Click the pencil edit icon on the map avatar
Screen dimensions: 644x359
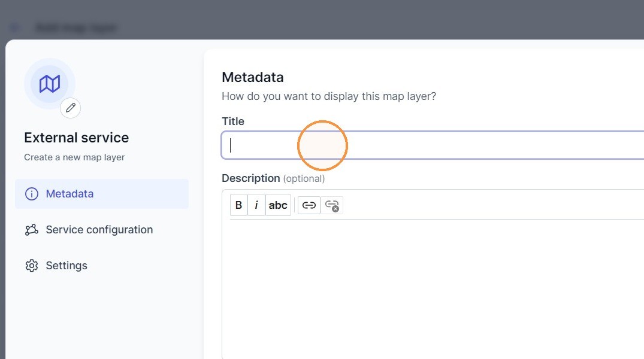tap(70, 108)
